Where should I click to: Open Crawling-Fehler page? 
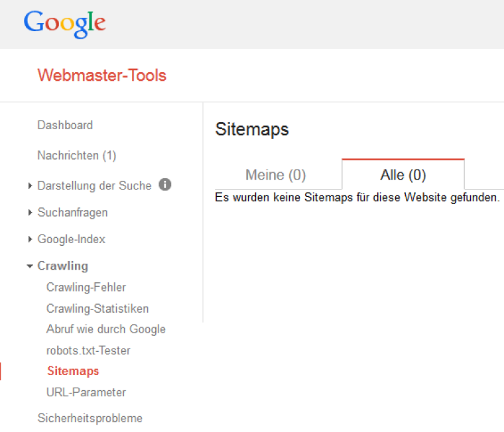[x=86, y=287]
